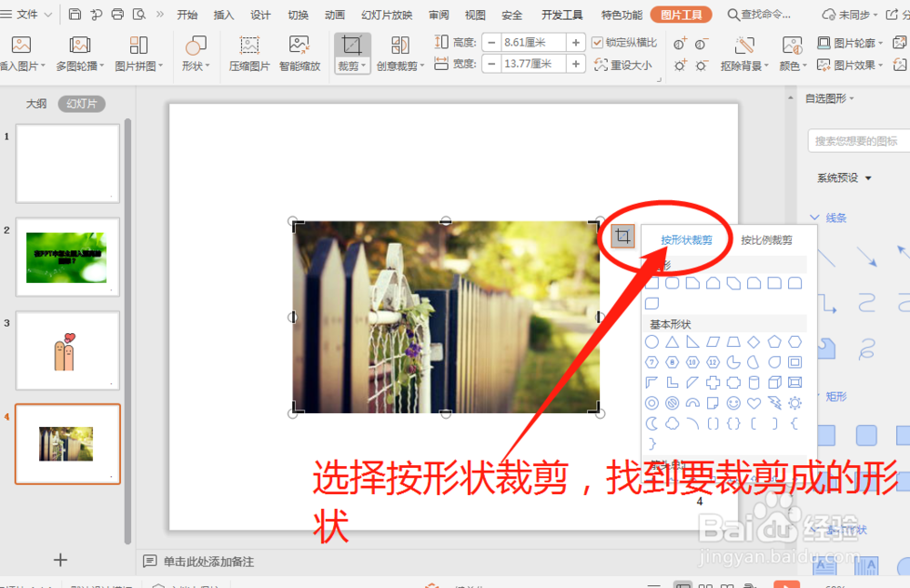Click the plus stepper to increase 高度
Image resolution: width=910 pixels, height=588 pixels.
574,41
